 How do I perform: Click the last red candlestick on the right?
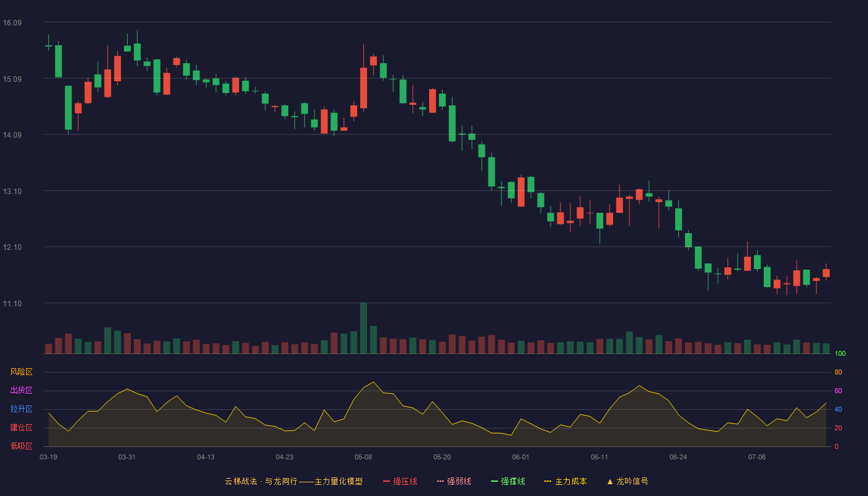click(x=826, y=273)
